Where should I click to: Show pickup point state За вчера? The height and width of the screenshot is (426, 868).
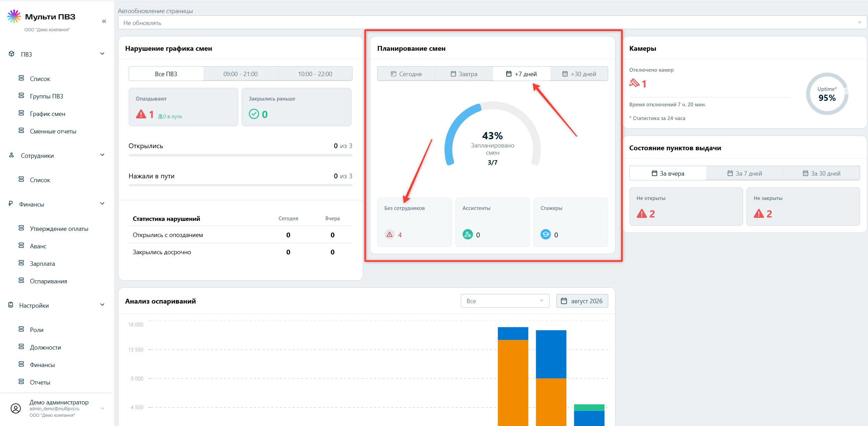pos(668,173)
